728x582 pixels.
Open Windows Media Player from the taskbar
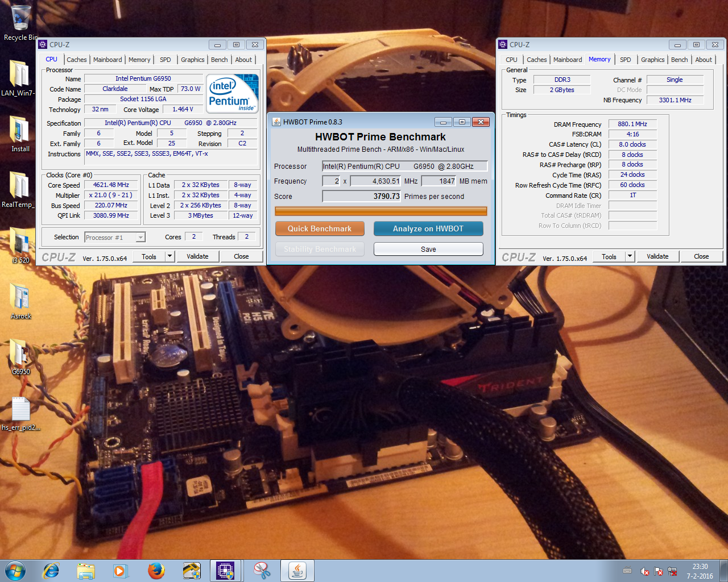[x=121, y=571]
